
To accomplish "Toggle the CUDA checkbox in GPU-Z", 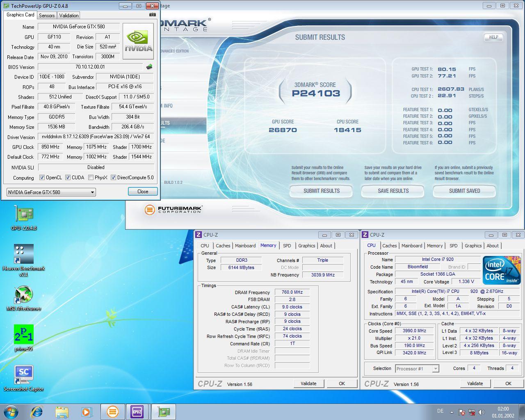I will tap(68, 178).
